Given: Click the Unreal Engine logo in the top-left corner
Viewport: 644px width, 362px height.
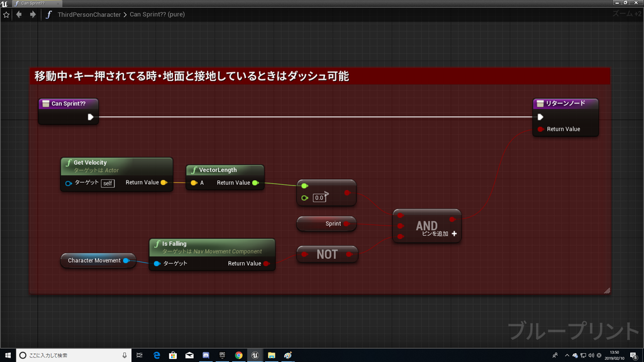Looking at the screenshot, I should click(x=6, y=3).
